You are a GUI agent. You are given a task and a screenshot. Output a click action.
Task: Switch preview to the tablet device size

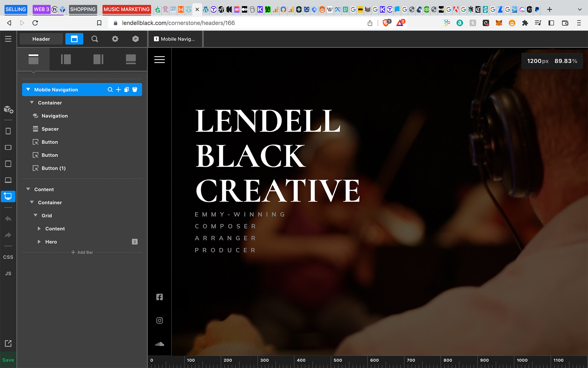point(8,164)
